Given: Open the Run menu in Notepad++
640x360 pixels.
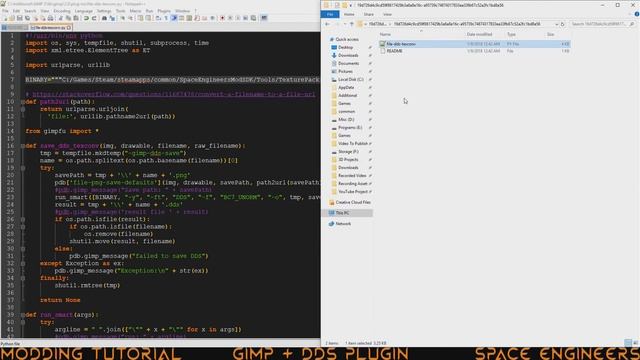Looking at the screenshot, I should (149, 11).
